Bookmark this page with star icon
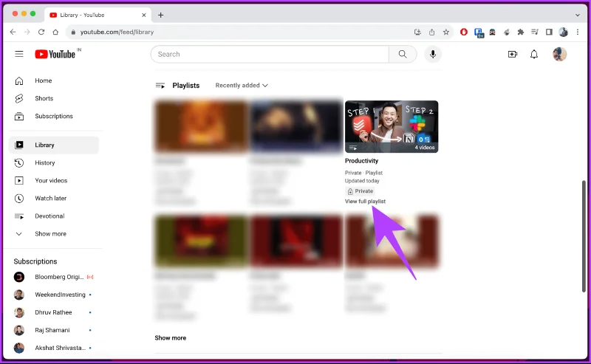 click(446, 32)
